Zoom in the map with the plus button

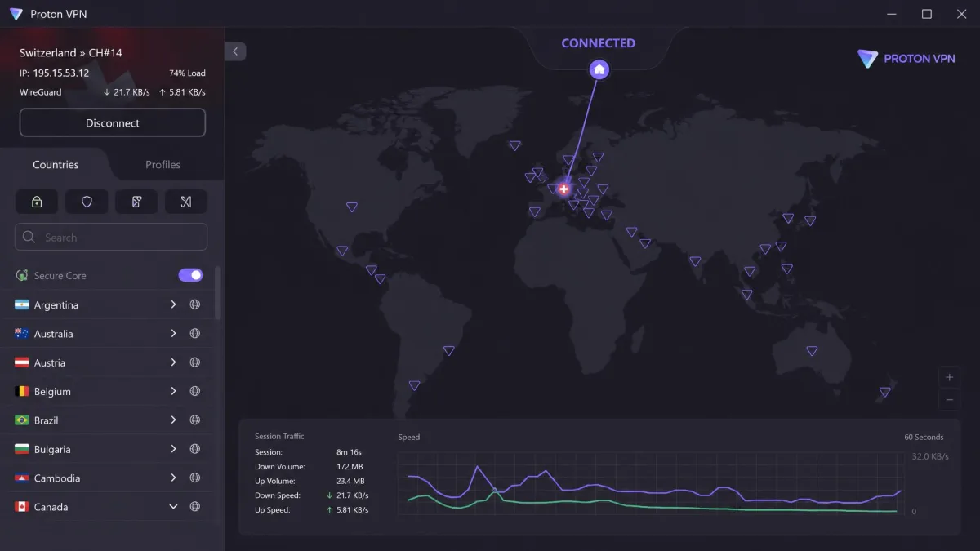point(949,378)
